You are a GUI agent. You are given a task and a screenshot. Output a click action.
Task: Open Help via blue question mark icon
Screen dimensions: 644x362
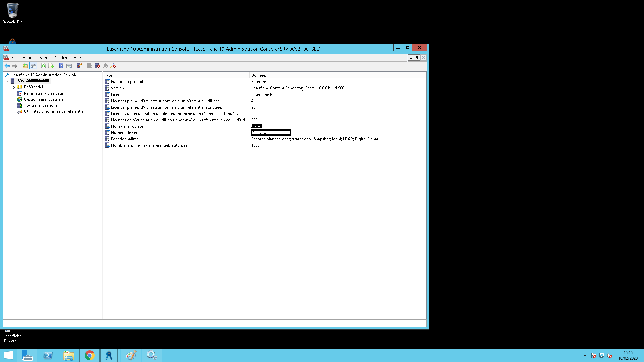[61, 66]
